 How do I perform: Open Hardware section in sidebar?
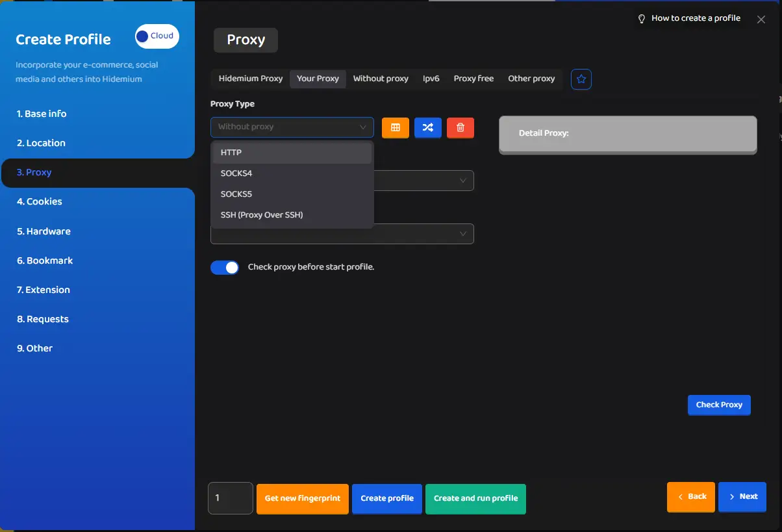[44, 231]
